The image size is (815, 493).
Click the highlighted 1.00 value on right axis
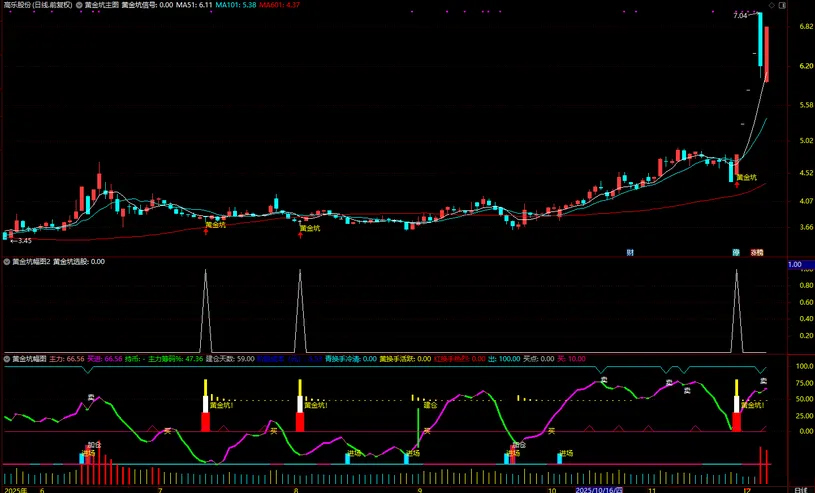796,264
